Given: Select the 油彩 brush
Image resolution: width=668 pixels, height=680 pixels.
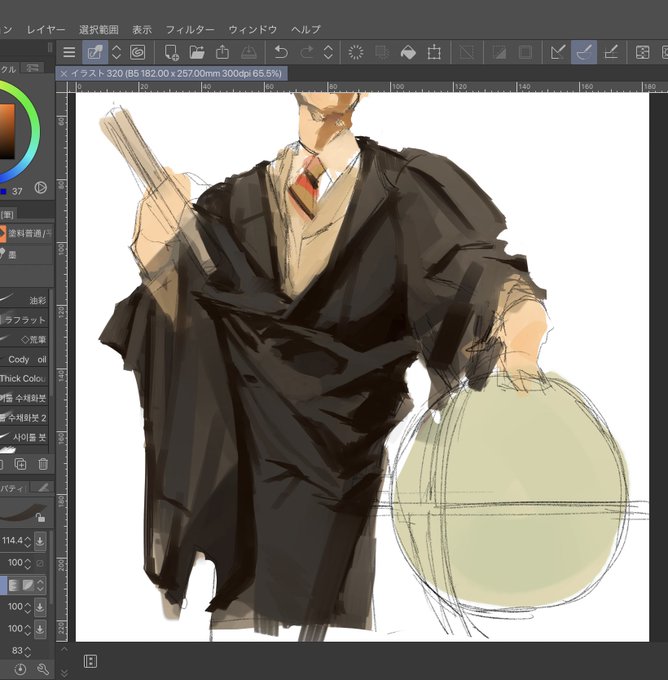Looking at the screenshot, I should tap(23, 300).
